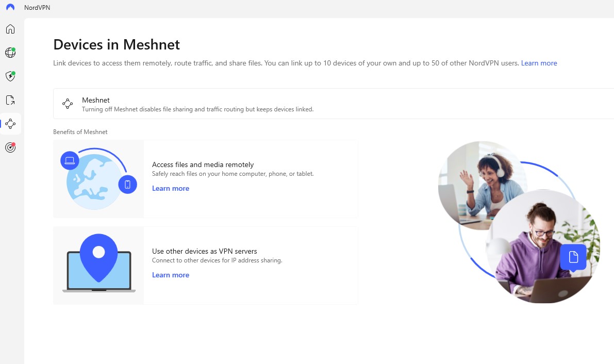Open the file sharing sidebar icon

(x=10, y=100)
